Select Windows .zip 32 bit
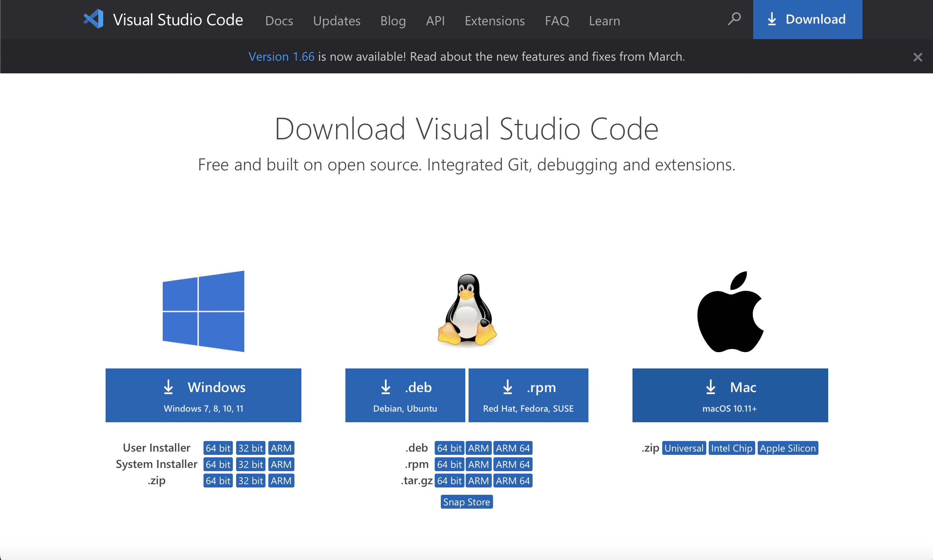This screenshot has width=933, height=560. [x=251, y=481]
